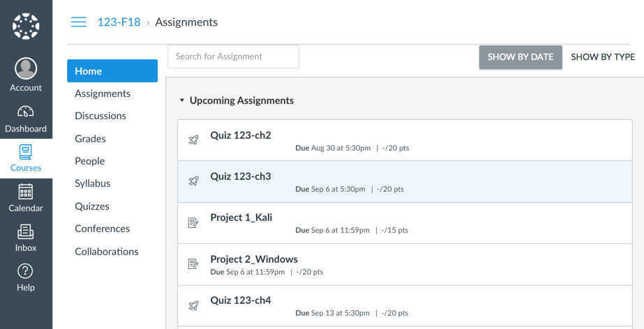Image resolution: width=644 pixels, height=329 pixels.
Task: Go to the Dashboard icon
Action: (26, 112)
